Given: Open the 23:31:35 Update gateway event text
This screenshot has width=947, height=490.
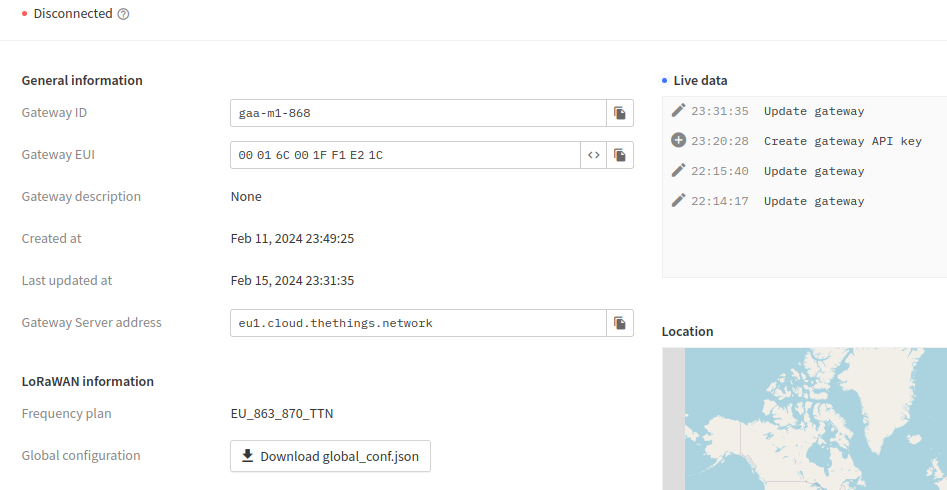Looking at the screenshot, I should click(x=814, y=111).
